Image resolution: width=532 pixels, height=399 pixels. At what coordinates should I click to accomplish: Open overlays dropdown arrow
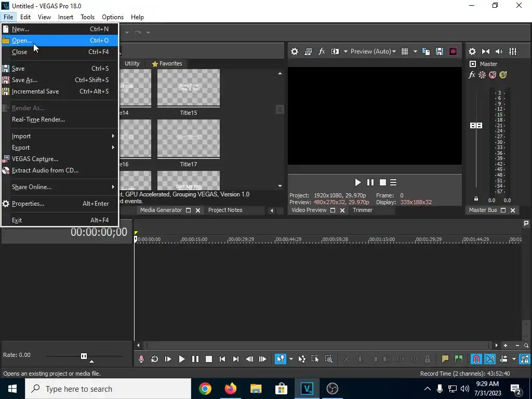point(415,51)
